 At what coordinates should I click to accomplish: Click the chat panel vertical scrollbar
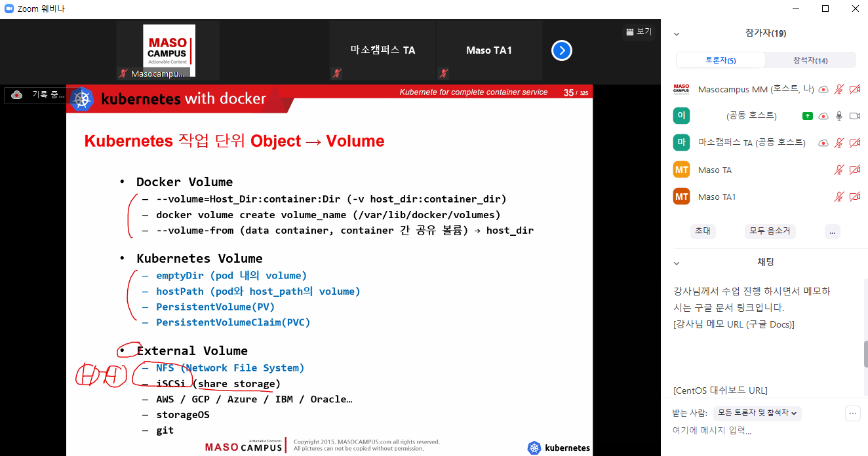[x=865, y=354]
